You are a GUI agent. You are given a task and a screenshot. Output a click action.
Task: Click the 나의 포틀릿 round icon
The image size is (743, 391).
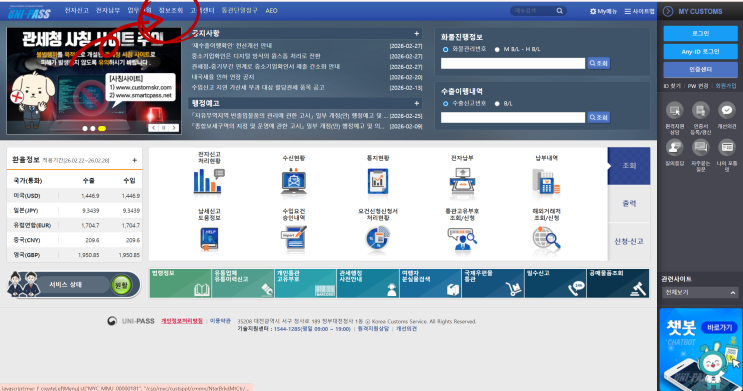(726, 148)
